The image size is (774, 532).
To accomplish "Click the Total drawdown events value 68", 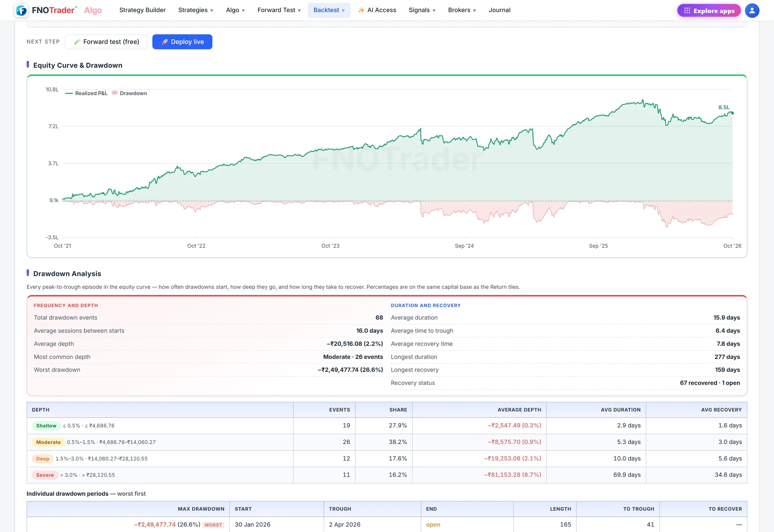I will (x=379, y=318).
